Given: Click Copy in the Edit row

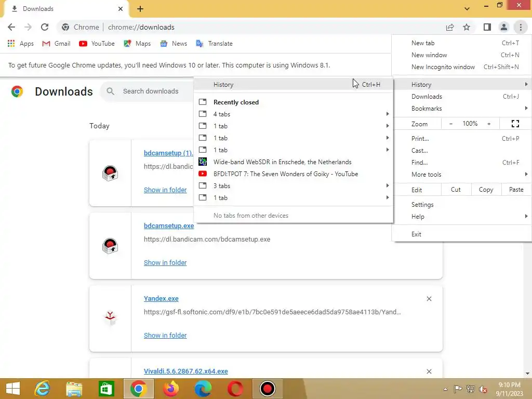Looking at the screenshot, I should click(x=486, y=190).
